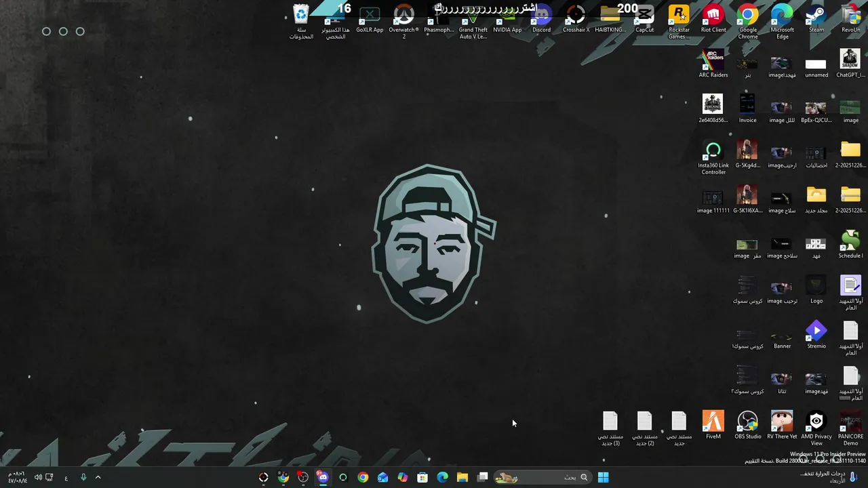Select the مستند نصي جديد (2) text file
Screen dimensions: 868x488
point(644,428)
